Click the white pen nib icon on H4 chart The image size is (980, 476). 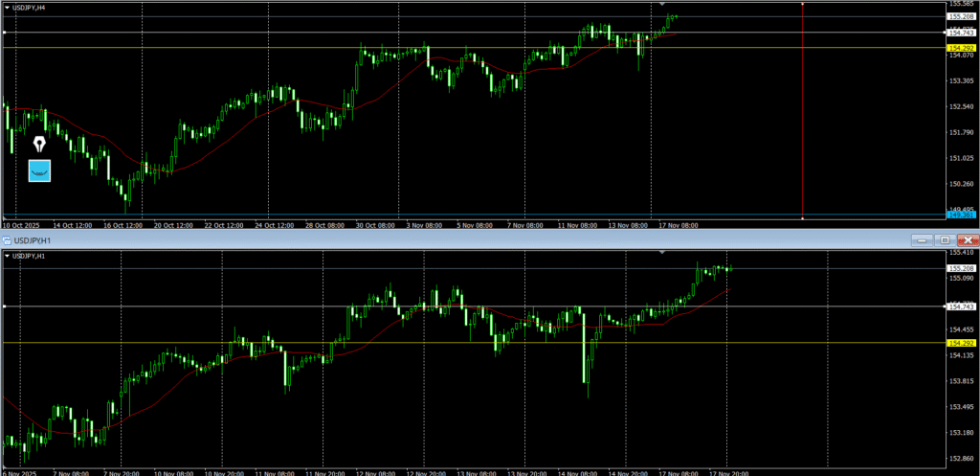coord(39,145)
